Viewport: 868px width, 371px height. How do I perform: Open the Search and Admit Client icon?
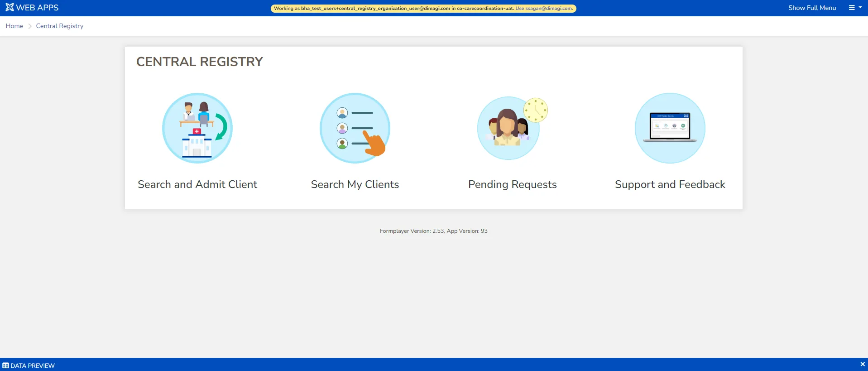tap(197, 128)
